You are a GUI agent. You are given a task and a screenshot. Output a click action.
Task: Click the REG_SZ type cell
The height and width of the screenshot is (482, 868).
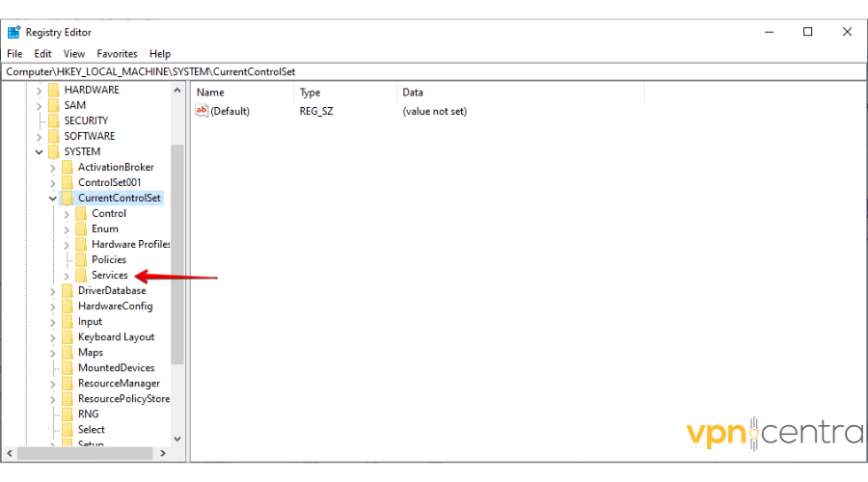point(316,111)
